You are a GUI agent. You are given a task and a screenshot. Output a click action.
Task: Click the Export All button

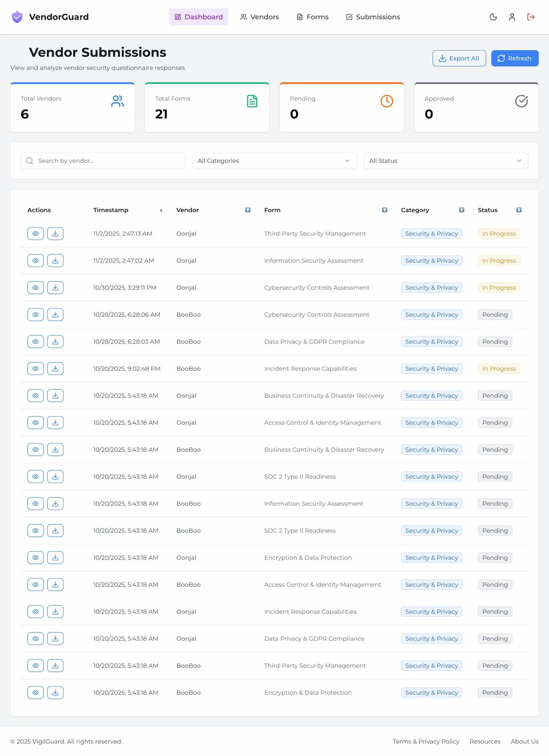click(x=459, y=58)
